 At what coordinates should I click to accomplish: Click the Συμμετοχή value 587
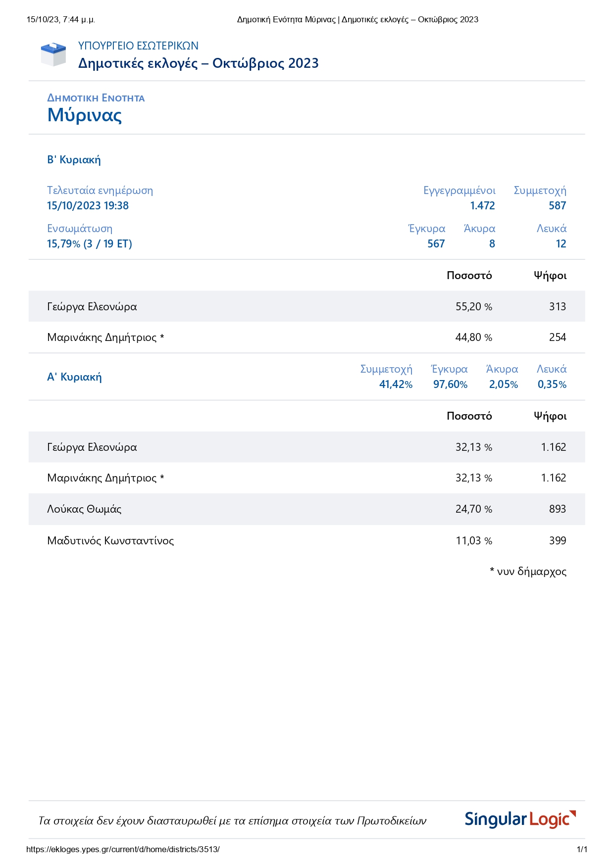click(557, 206)
